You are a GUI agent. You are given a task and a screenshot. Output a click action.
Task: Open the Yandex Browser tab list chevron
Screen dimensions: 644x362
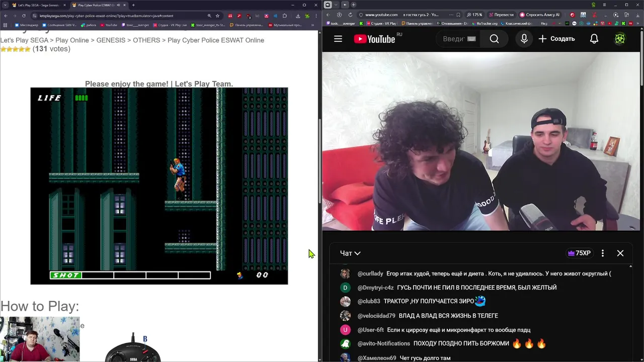click(336, 5)
